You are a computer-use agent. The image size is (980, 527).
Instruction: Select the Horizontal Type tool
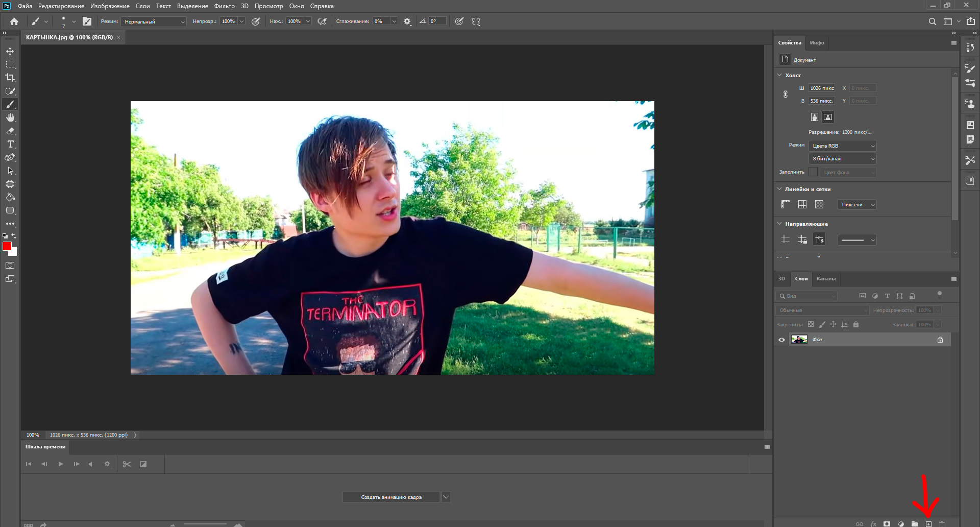(10, 145)
